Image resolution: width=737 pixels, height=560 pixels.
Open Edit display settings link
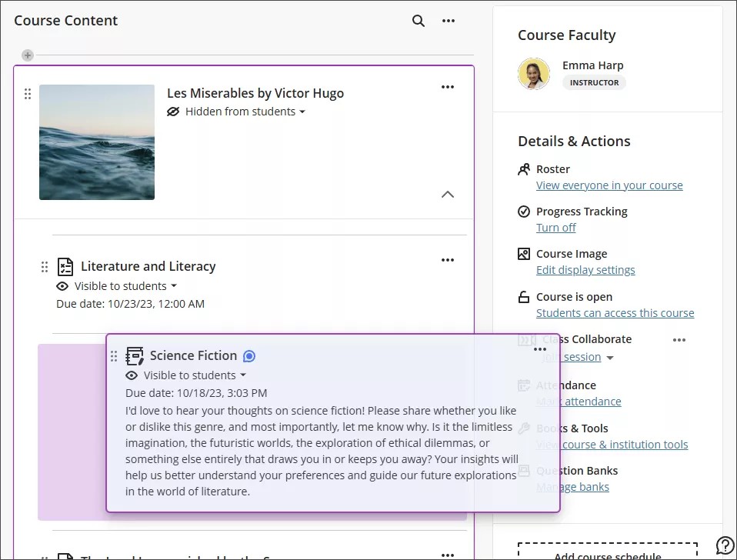[585, 270]
